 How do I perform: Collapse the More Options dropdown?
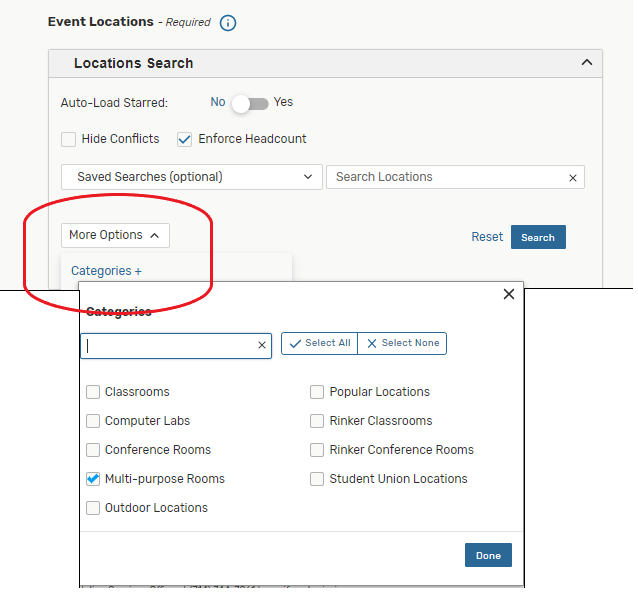click(x=115, y=235)
